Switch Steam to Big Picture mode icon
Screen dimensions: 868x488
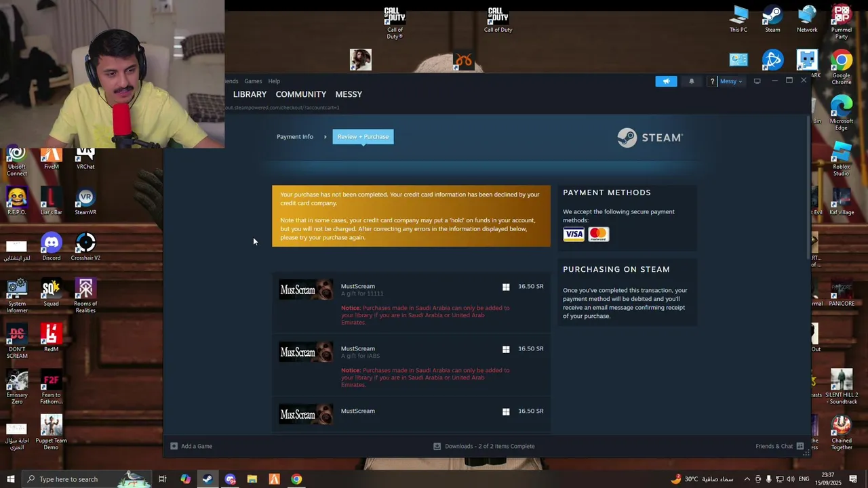(757, 81)
